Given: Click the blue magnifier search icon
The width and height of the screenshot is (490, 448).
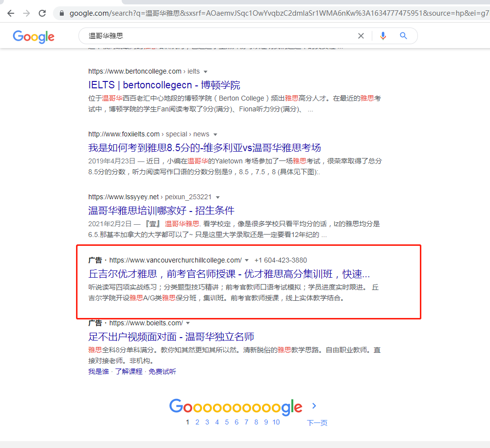Looking at the screenshot, I should coord(404,36).
